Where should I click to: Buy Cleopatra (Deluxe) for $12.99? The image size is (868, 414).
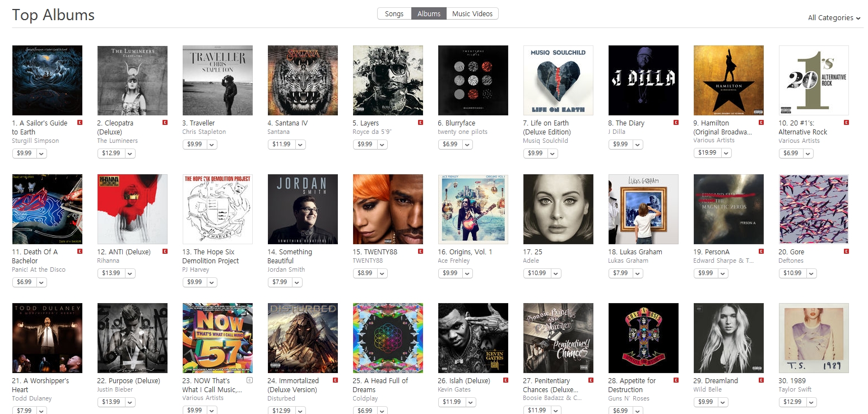tap(110, 153)
